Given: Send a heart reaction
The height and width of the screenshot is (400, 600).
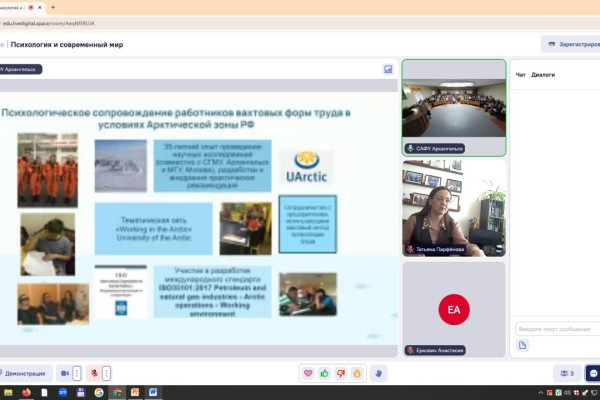Looking at the screenshot, I should (x=308, y=373).
